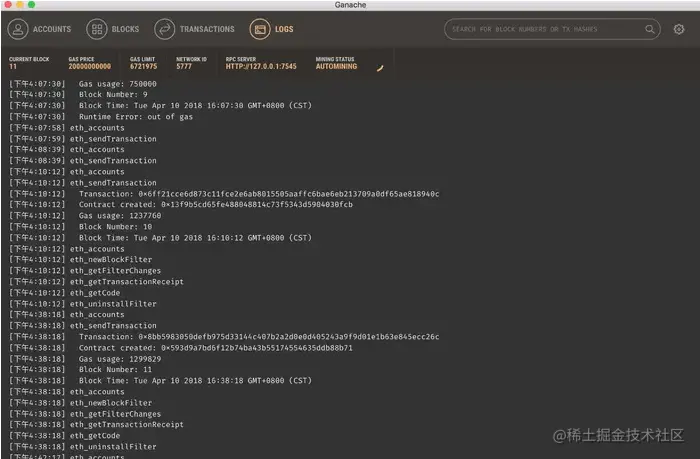
Task: Select eth_uninstallFilter line at 4:38:18
Action: pos(83,447)
